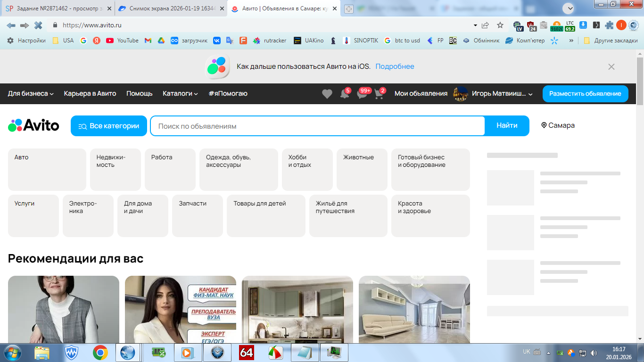Open the Yandex bookmark icon
This screenshot has width=644, height=362.
(x=97, y=41)
